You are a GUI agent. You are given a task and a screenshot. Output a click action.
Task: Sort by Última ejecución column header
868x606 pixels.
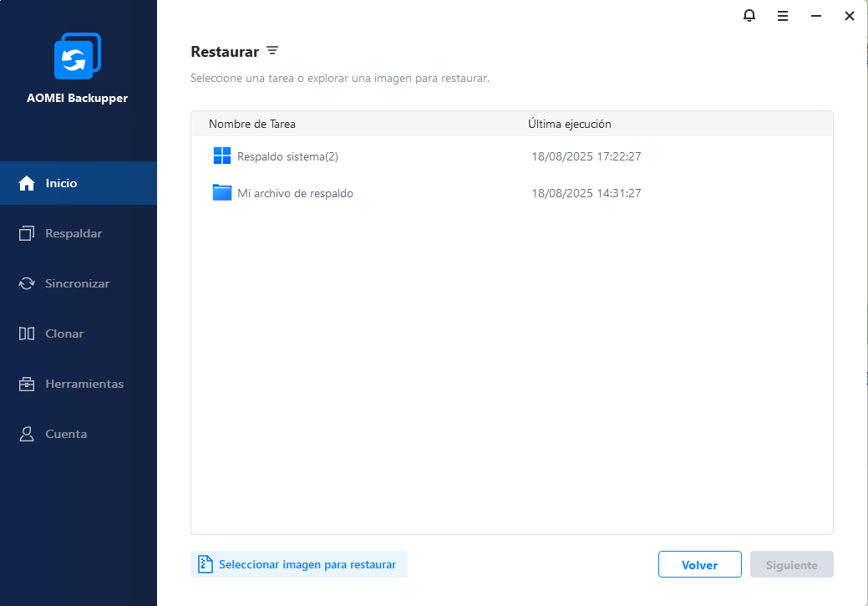point(570,124)
